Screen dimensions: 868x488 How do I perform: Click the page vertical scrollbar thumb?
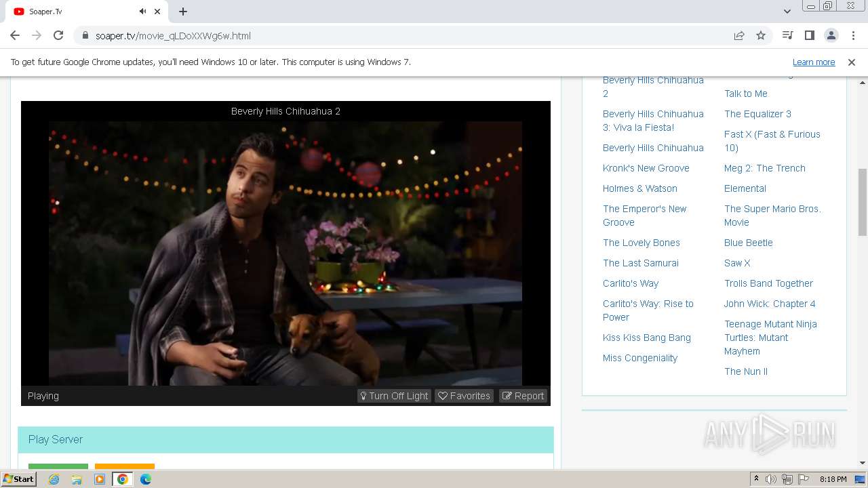863,202
